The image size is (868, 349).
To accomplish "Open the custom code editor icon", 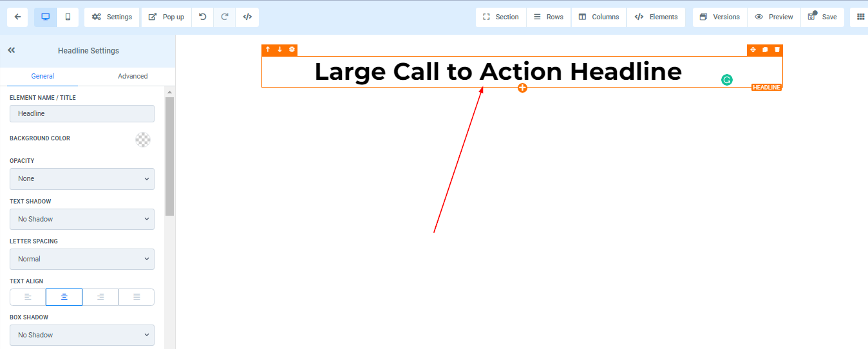I will 247,17.
